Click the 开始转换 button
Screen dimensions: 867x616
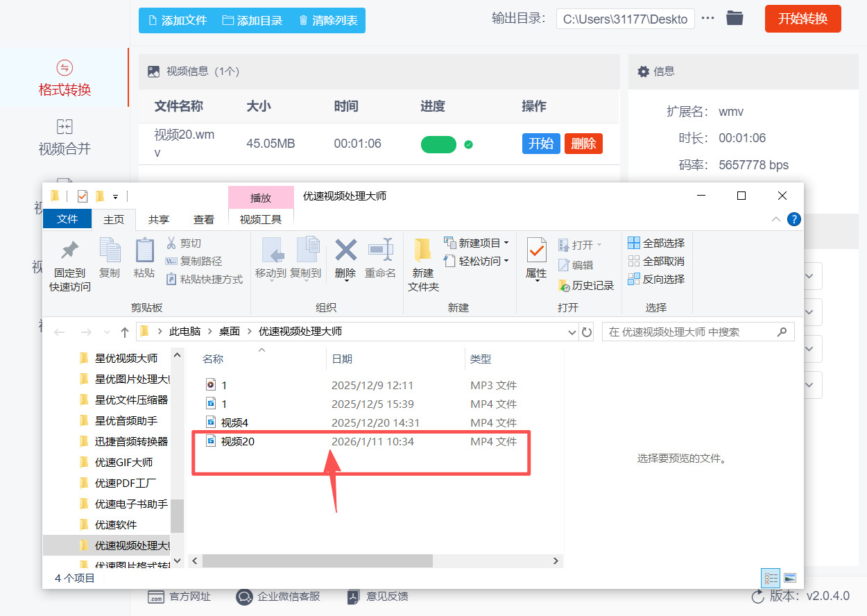click(x=802, y=19)
